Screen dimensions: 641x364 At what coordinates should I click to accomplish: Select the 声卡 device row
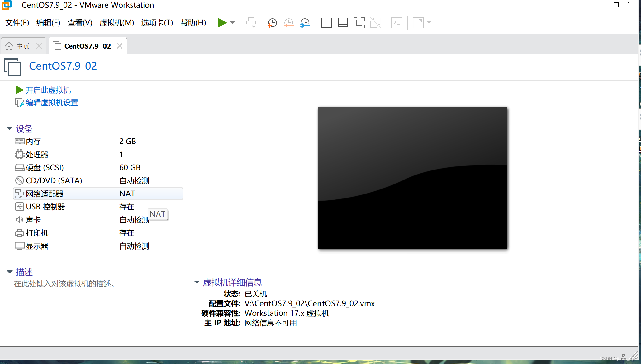click(x=98, y=220)
